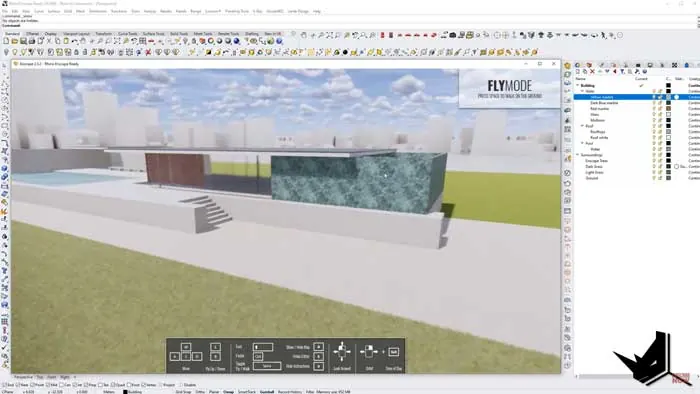Collapse the Pool sublayer group
The height and width of the screenshot is (394, 700).
(x=582, y=143)
